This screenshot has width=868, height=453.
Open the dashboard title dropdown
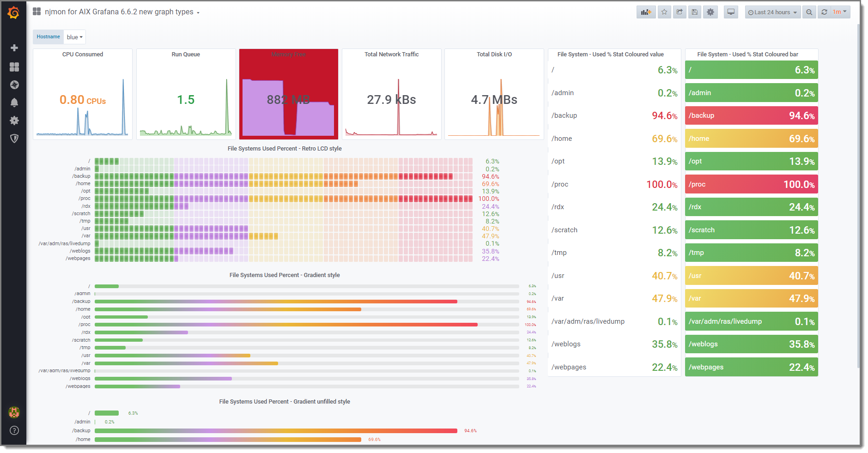(122, 12)
